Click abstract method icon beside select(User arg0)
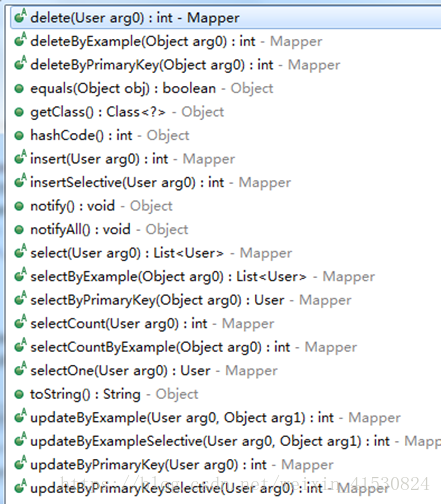This screenshot has height=504, width=441. coord(20,251)
